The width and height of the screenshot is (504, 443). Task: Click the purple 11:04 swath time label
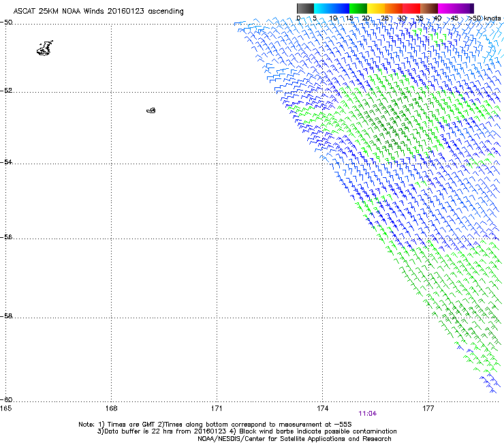click(x=367, y=414)
